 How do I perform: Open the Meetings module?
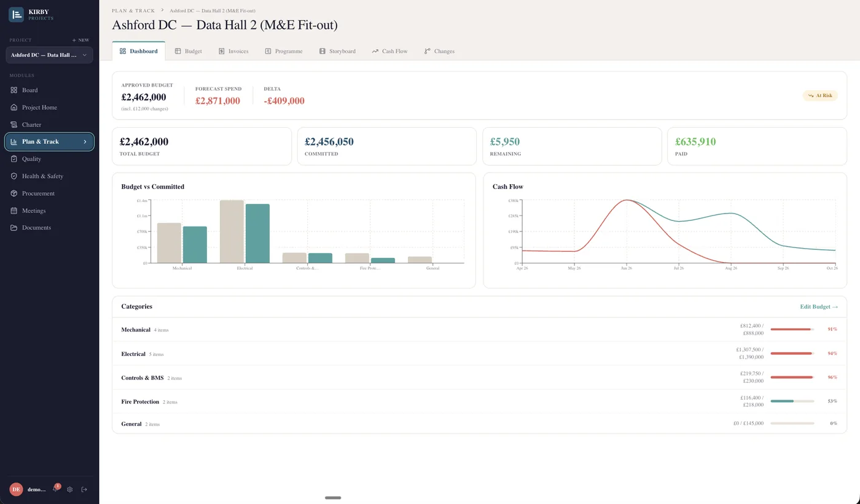click(49, 211)
